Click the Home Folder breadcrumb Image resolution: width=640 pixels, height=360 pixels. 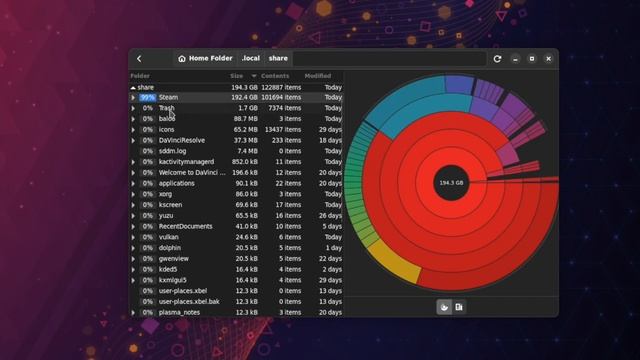tap(205, 58)
